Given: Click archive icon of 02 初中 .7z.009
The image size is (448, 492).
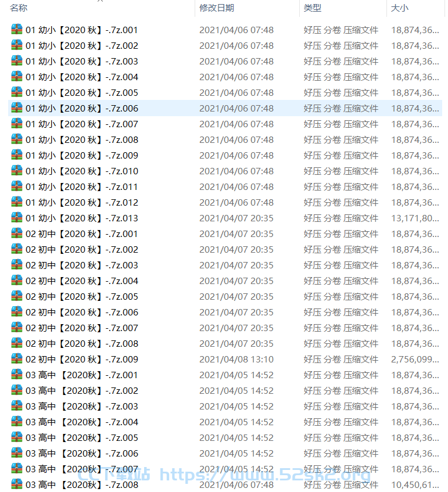Looking at the screenshot, I should (x=17, y=359).
